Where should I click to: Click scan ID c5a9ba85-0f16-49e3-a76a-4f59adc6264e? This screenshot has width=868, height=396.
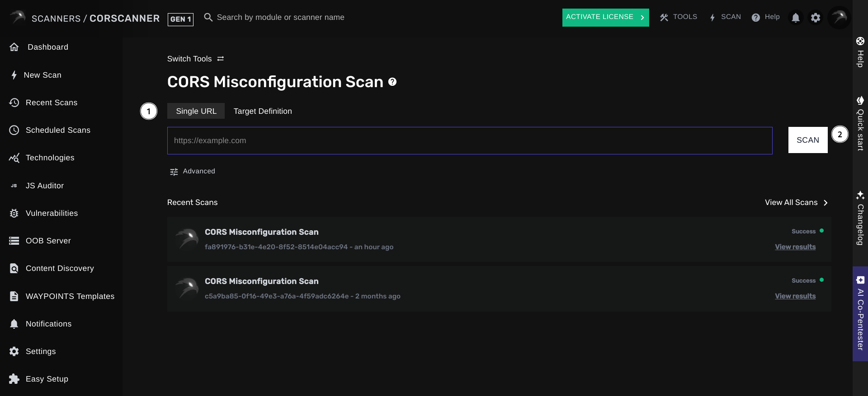[x=277, y=296]
